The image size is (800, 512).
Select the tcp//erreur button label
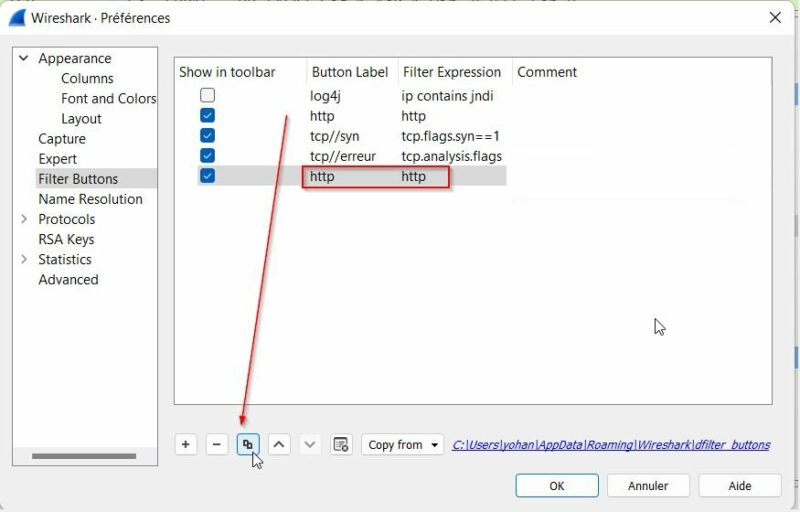[343, 156]
